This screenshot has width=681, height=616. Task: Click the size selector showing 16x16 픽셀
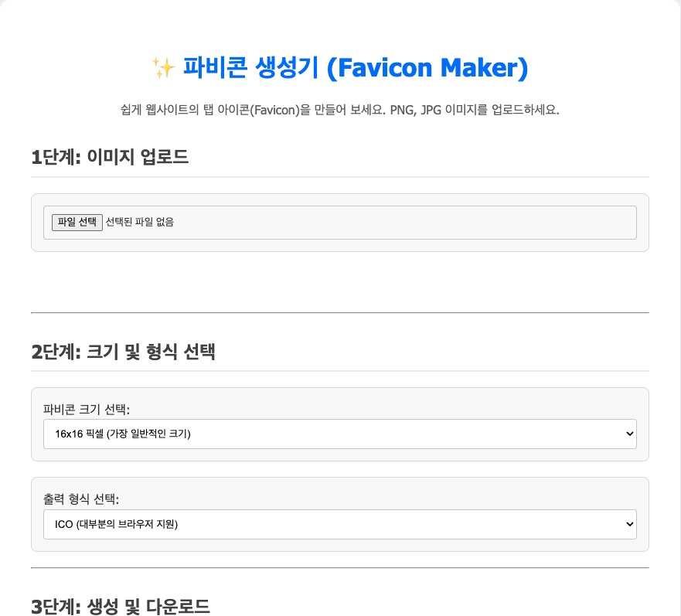340,434
